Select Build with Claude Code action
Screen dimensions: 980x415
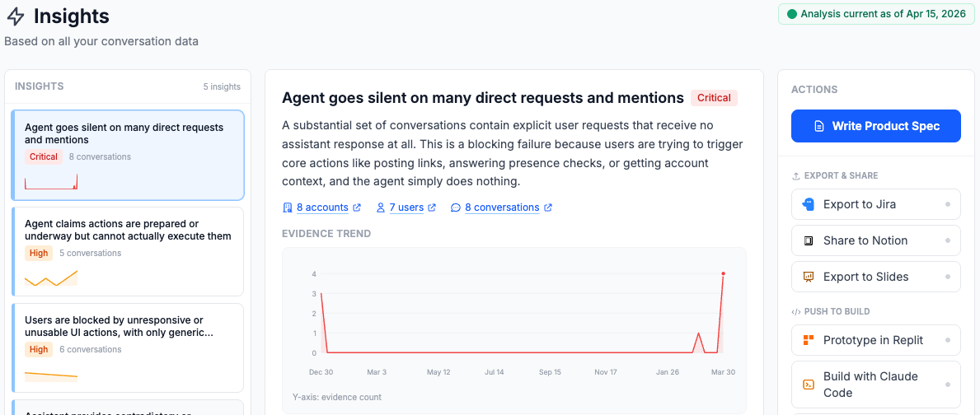click(x=875, y=385)
